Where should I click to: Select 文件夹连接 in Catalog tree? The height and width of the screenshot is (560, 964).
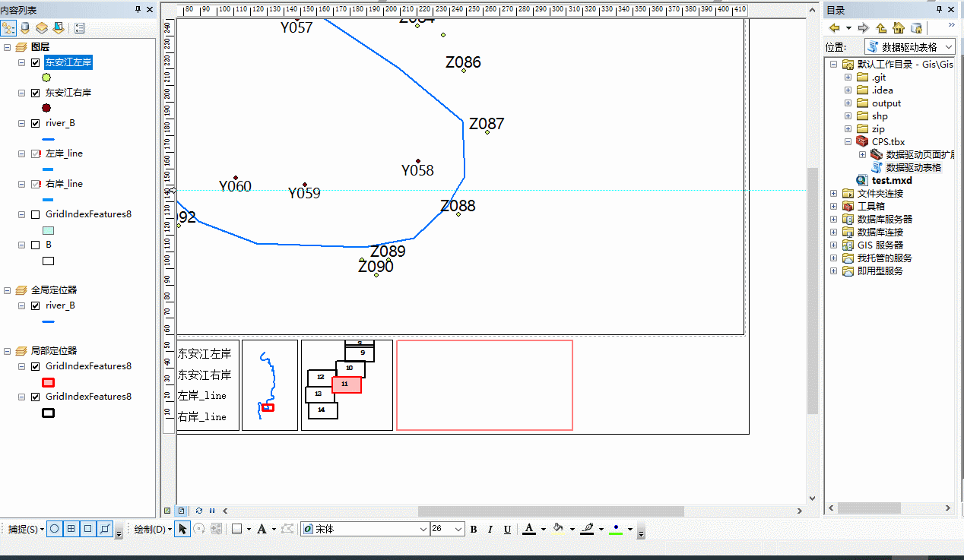click(880, 193)
